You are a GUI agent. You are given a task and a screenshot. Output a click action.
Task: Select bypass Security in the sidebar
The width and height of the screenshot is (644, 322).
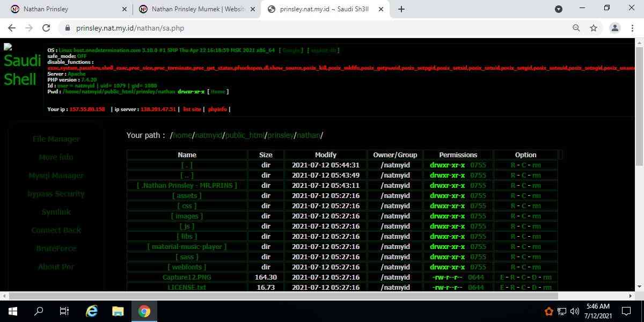[56, 194]
